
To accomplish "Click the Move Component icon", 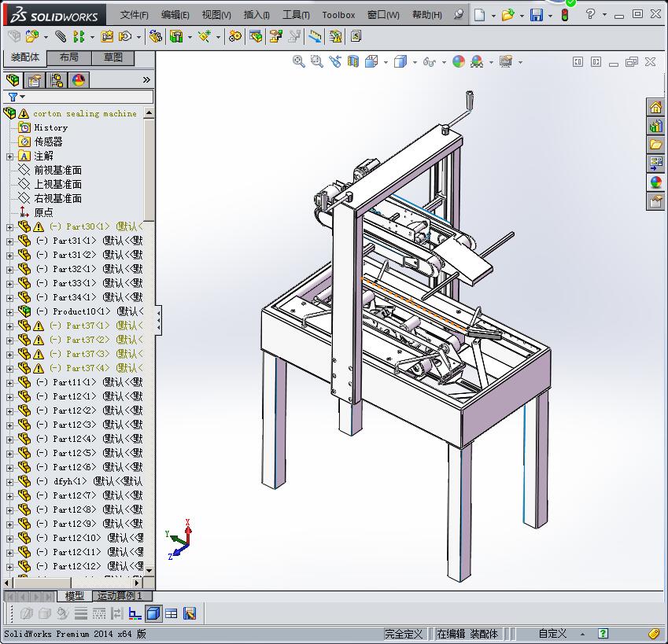I will pyautogui.click(x=125, y=37).
